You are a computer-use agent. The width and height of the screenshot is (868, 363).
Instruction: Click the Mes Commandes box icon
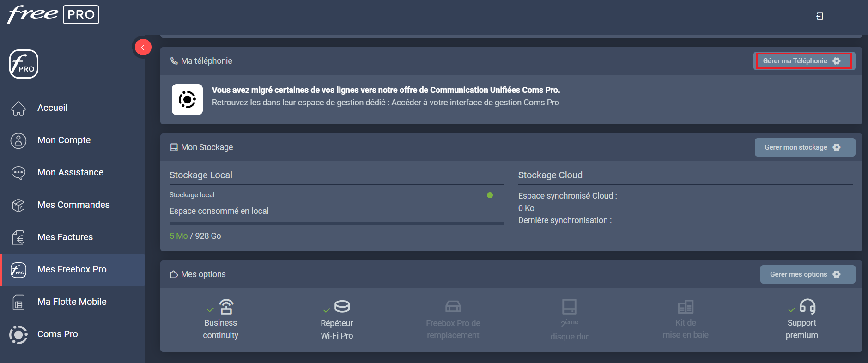pos(18,205)
